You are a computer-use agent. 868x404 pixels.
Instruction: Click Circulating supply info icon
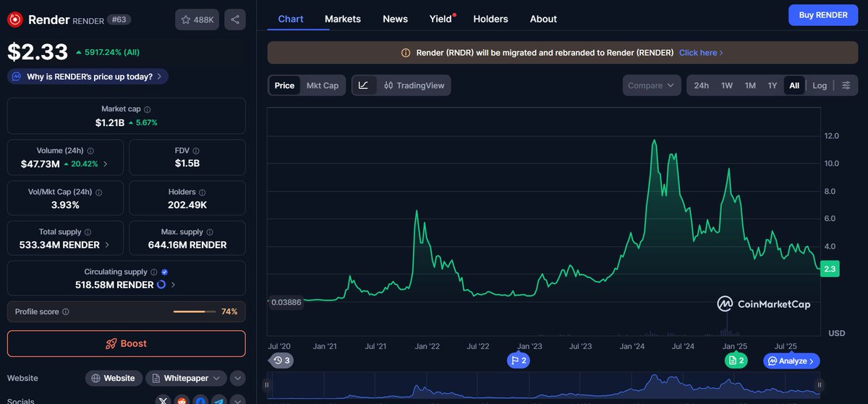point(153,272)
